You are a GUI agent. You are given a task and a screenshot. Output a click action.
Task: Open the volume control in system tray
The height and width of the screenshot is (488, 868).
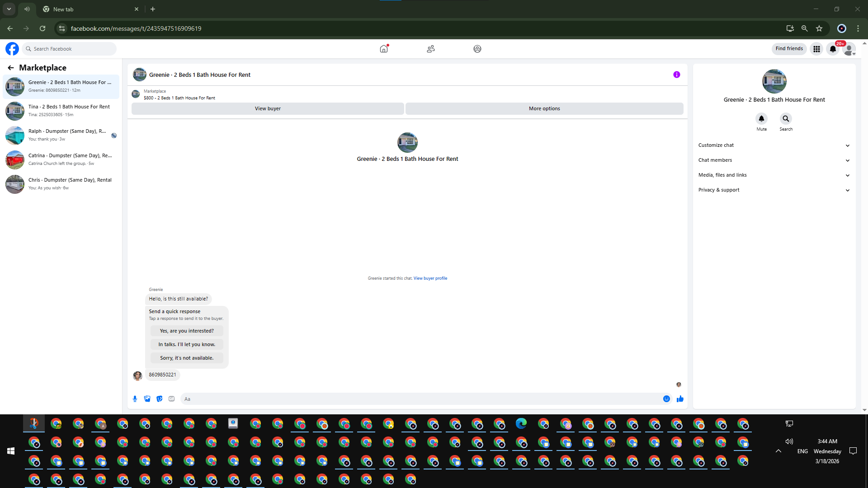(789, 441)
